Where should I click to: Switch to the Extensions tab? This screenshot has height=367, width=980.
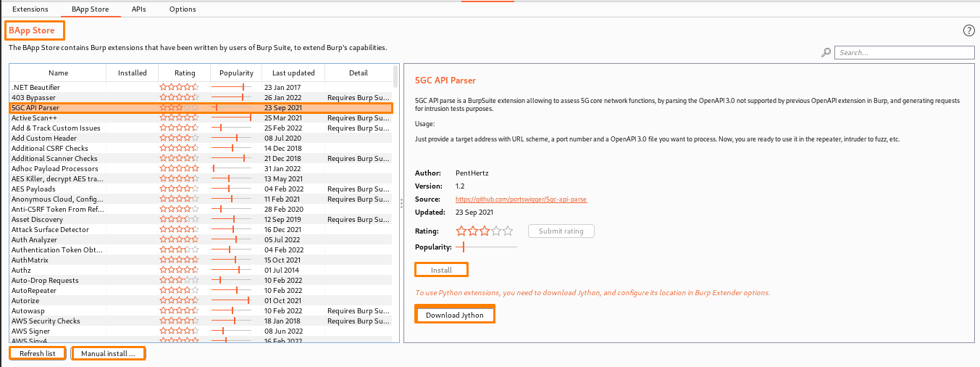click(x=30, y=9)
